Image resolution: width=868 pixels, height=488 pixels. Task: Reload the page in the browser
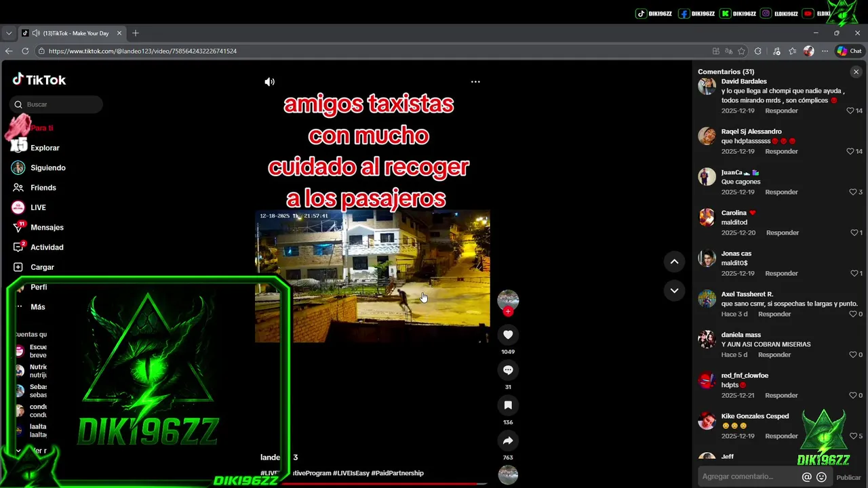point(25,51)
